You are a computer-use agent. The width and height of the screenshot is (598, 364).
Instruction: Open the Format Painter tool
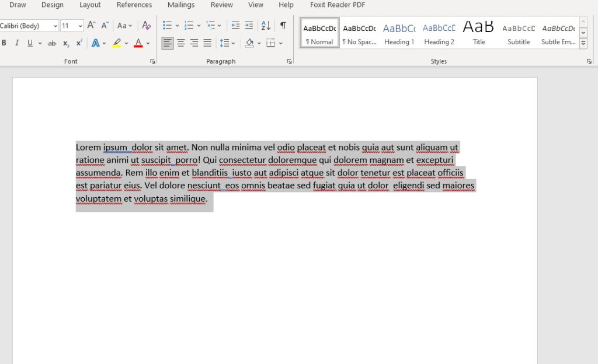pyautogui.click(x=146, y=26)
